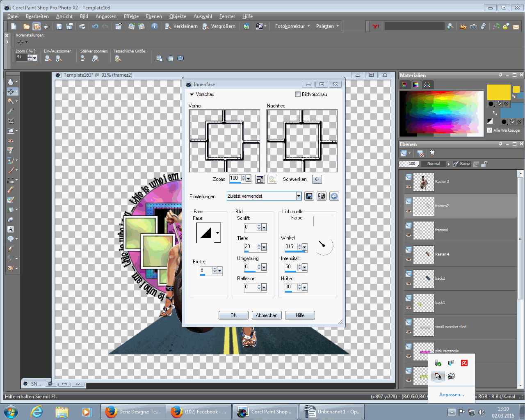Viewport: 525px width, 420px height.
Task: Open the Ebenen menu
Action: coord(154,16)
